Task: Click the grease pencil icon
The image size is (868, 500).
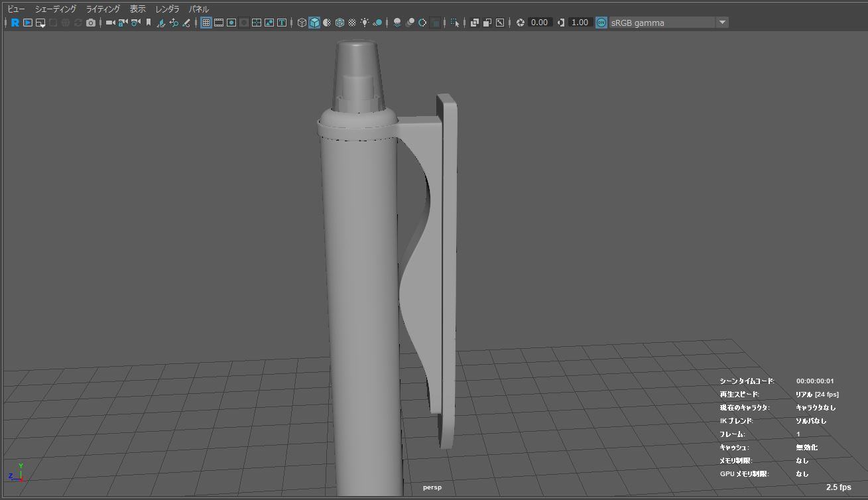Action: click(186, 23)
